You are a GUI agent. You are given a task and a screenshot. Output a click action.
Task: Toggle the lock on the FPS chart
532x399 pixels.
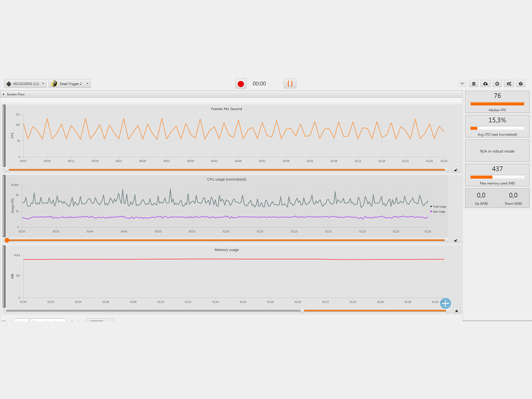click(456, 169)
